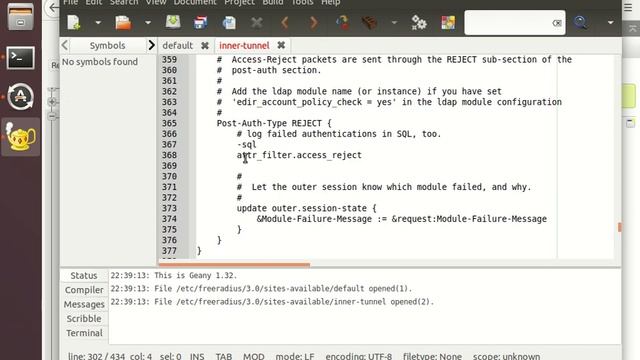
Task: Click the Open file toolbar icon
Action: pos(123,23)
